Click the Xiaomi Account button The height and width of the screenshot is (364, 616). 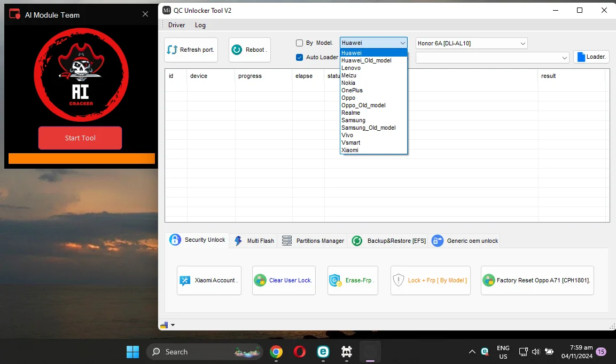[209, 280]
